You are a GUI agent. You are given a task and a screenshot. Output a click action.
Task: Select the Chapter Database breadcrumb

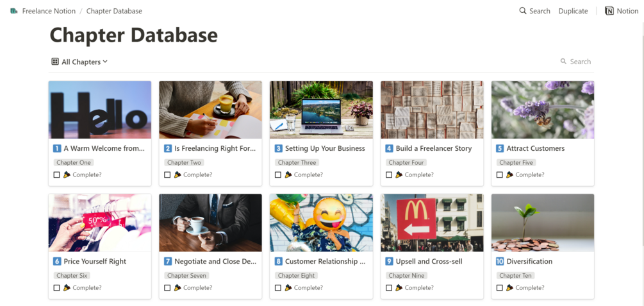tap(114, 11)
